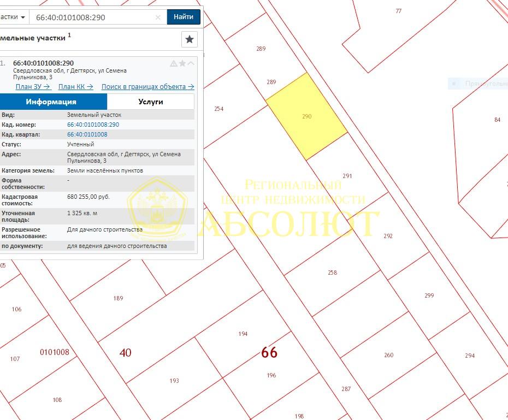
Task: Click the area value 1 325 кв. м
Action: point(82,213)
